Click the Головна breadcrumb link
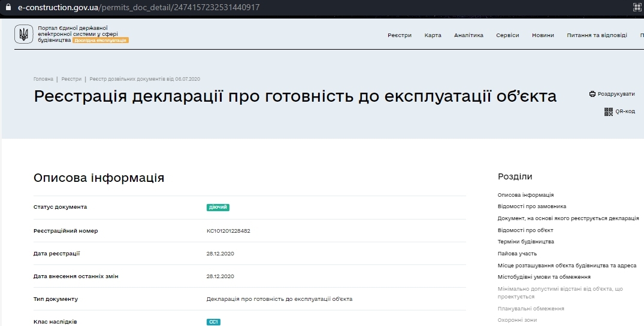This screenshot has height=326, width=644. pyautogui.click(x=44, y=79)
